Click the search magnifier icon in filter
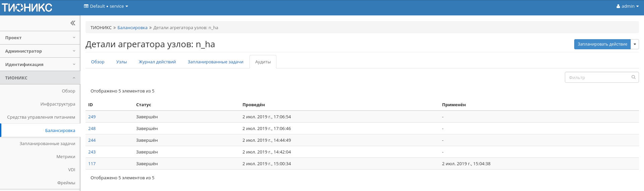The width and height of the screenshot is (644, 191). click(x=633, y=77)
